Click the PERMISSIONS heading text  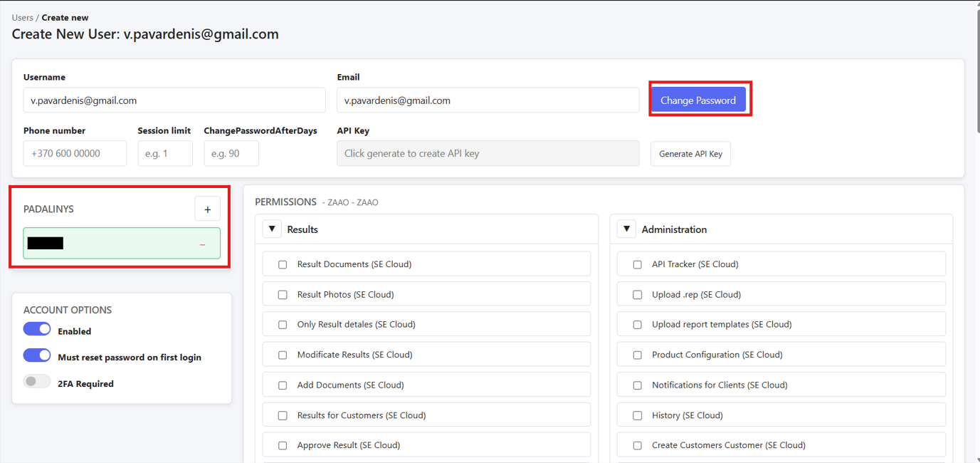point(285,202)
